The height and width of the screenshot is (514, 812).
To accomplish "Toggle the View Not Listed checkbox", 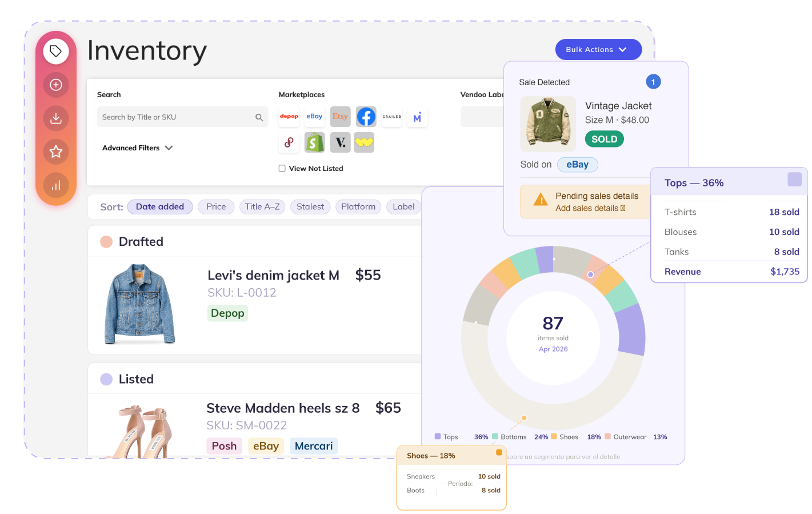I will tap(282, 168).
